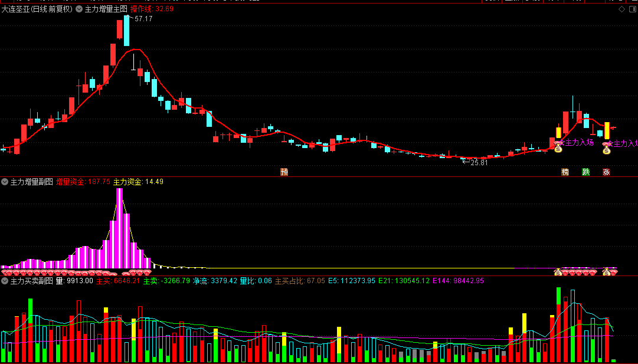Click the E5: 112373.95 value
This screenshot has height=364, width=638.
pyautogui.click(x=352, y=281)
